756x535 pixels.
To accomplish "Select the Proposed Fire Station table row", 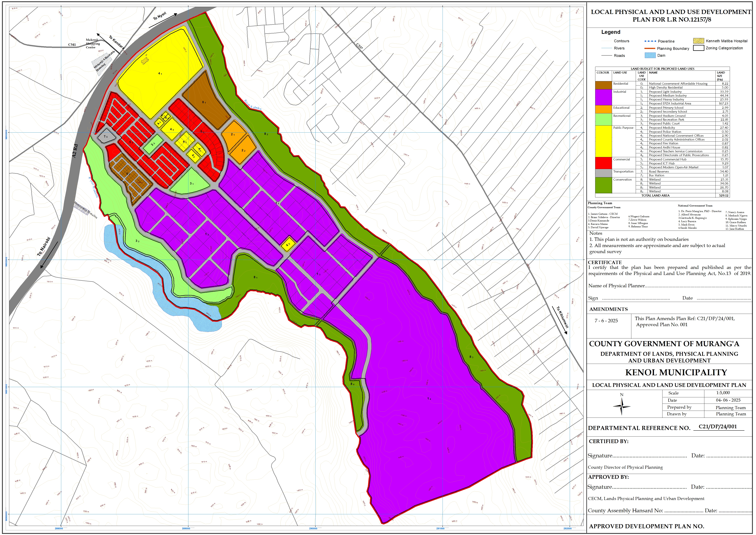I will [x=663, y=144].
